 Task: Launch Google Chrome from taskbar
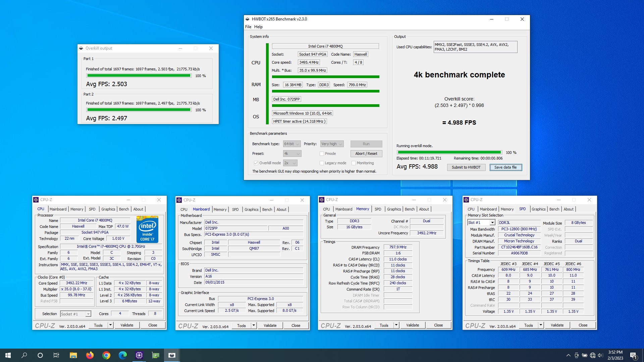tap(106, 355)
